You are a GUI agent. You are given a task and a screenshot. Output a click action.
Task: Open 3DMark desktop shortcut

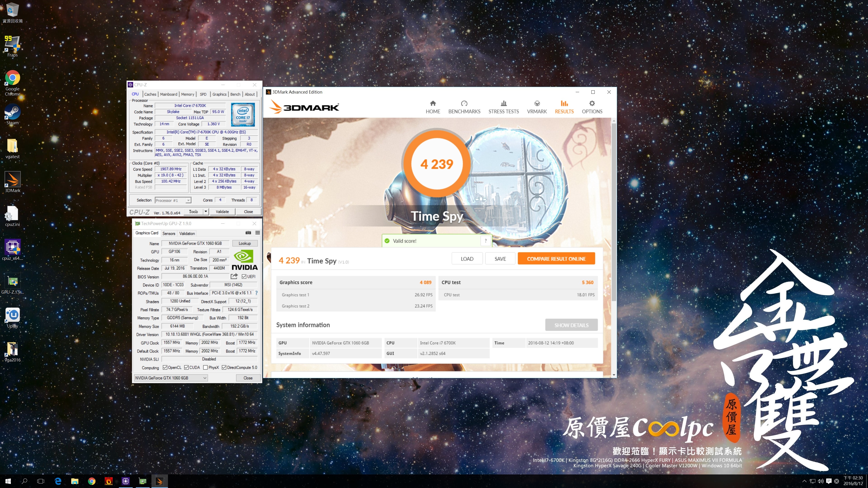(x=12, y=182)
